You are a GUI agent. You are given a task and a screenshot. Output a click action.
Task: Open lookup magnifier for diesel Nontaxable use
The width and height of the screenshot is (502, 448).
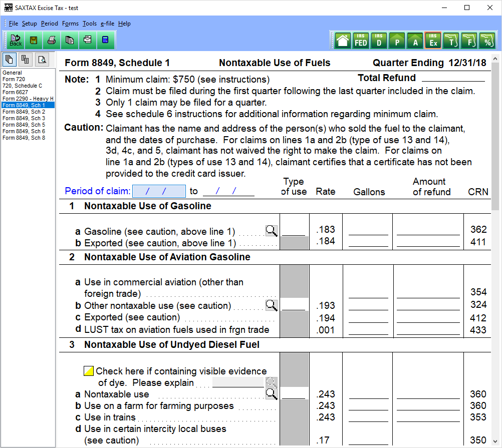[x=271, y=393]
